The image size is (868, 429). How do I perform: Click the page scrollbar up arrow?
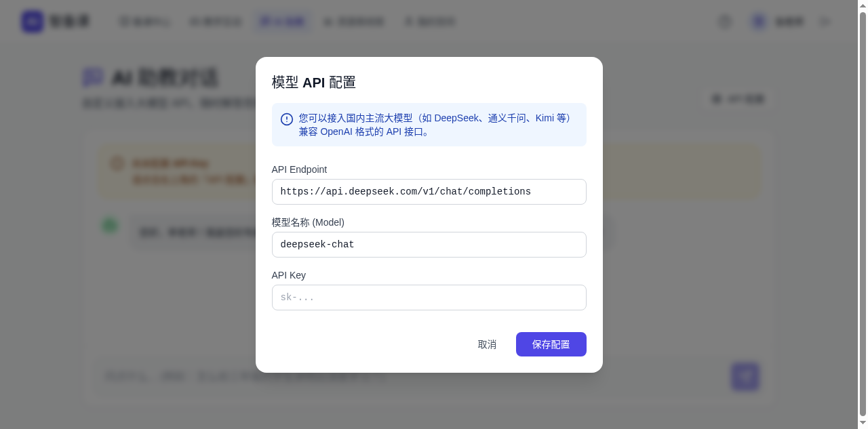click(863, 5)
